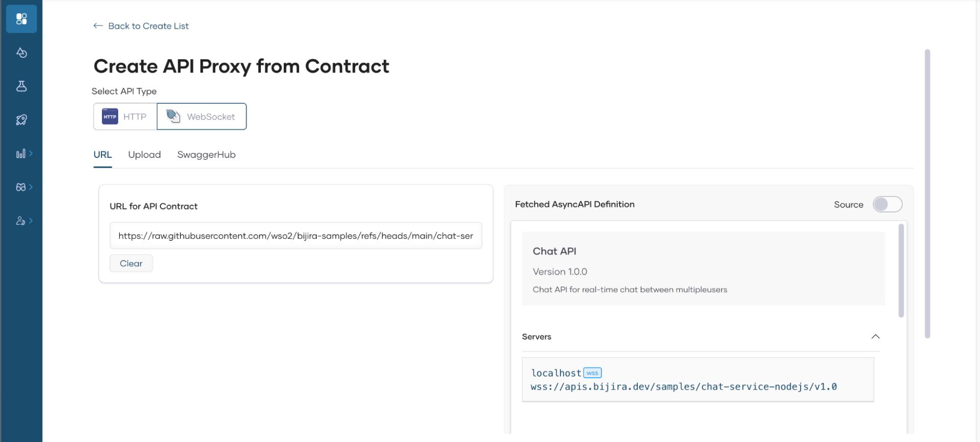Screen dimensions: 980x442
Task: Select WebSocket API type
Action: click(x=201, y=117)
